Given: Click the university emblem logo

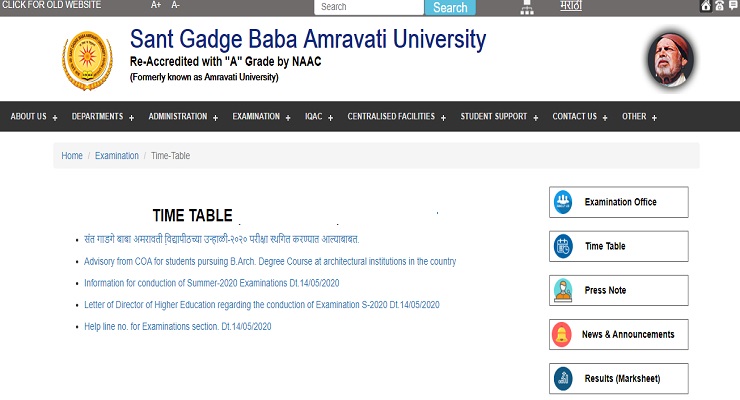Looking at the screenshot, I should (87, 60).
